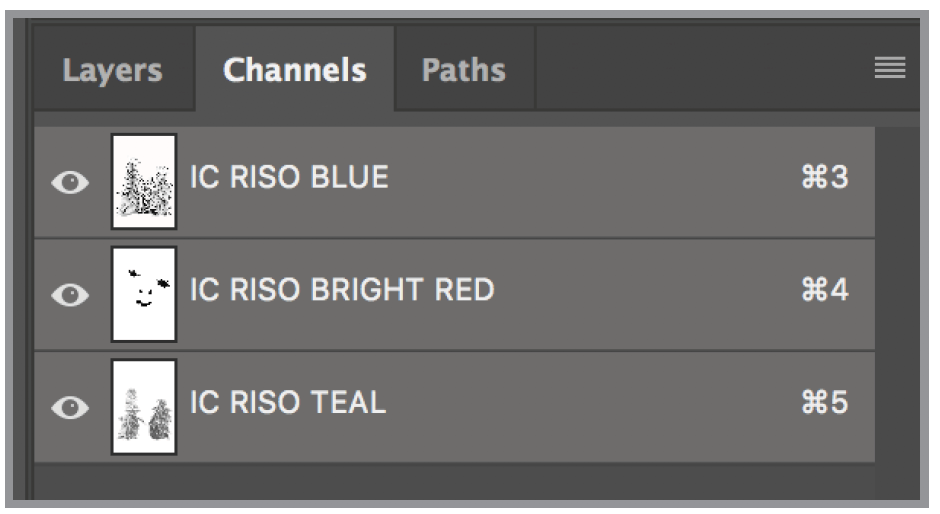
Task: Click the IC RISO BRIGHT RED thumbnail
Action: coord(144,294)
